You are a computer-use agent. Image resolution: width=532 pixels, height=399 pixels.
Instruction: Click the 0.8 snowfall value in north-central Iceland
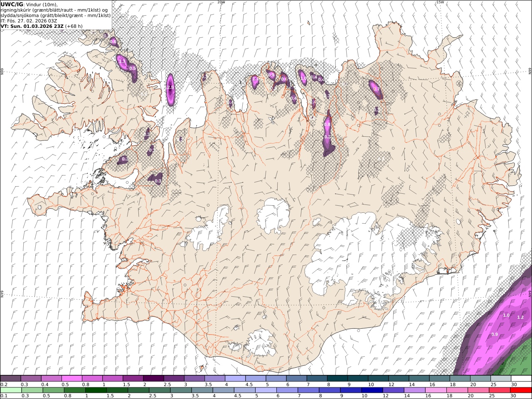[327, 124]
